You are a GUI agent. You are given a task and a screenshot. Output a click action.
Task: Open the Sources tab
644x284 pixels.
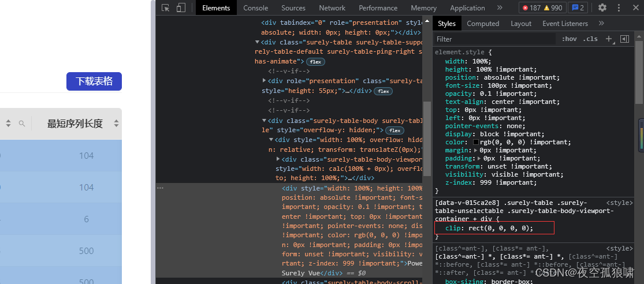[293, 8]
